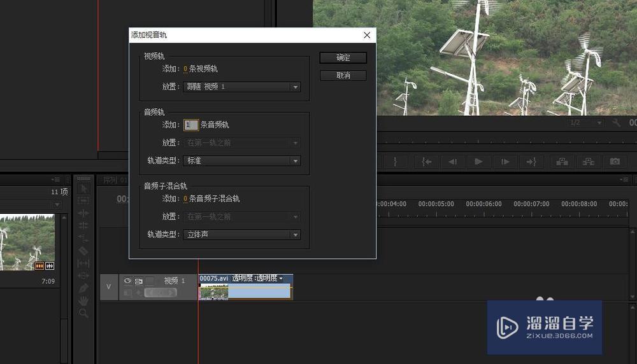Open the Project panel filter dropdown arrow
Viewport: 637px width, 364px height.
coord(57,205)
